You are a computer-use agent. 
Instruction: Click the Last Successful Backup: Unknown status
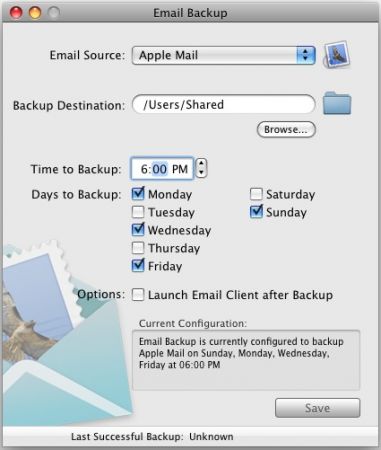[152, 437]
